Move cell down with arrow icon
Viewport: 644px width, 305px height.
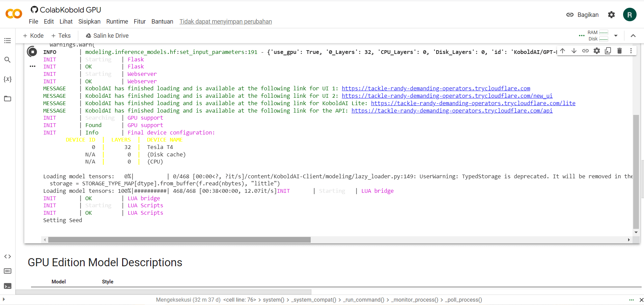click(574, 51)
